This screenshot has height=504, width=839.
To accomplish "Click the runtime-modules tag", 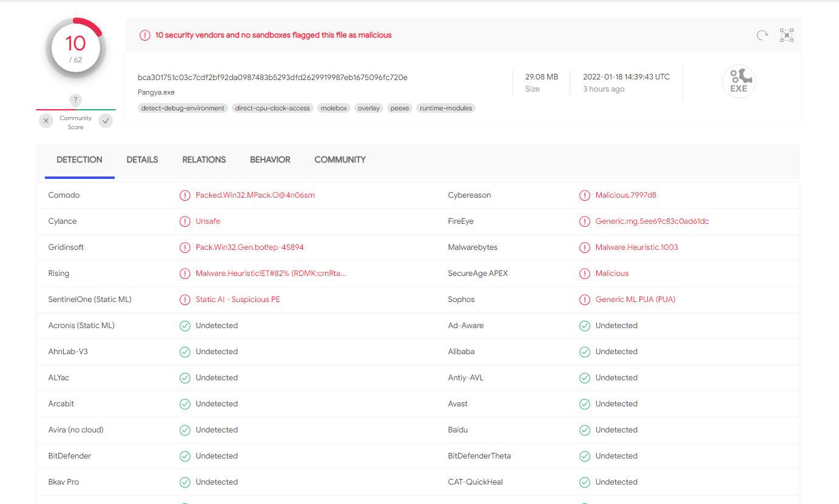I will click(446, 109).
